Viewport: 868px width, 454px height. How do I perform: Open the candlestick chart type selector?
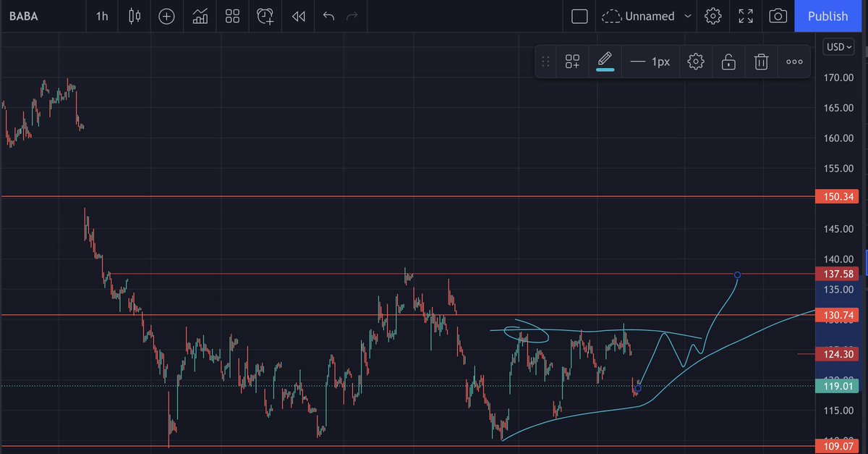coord(134,16)
